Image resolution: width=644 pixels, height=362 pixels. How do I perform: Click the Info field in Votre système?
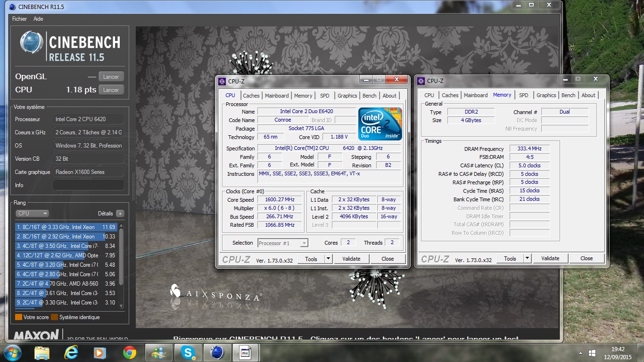click(89, 185)
